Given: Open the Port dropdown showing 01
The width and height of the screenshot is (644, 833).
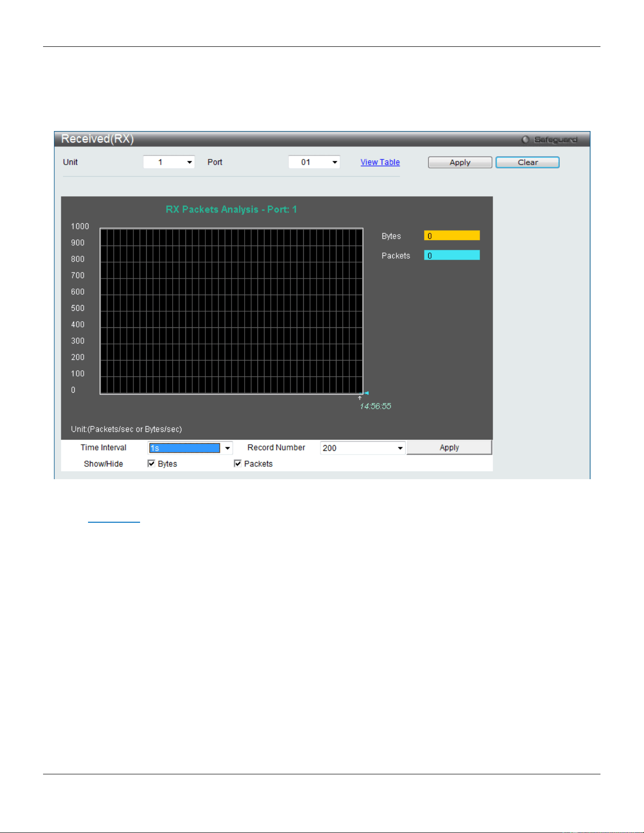Looking at the screenshot, I should [314, 162].
